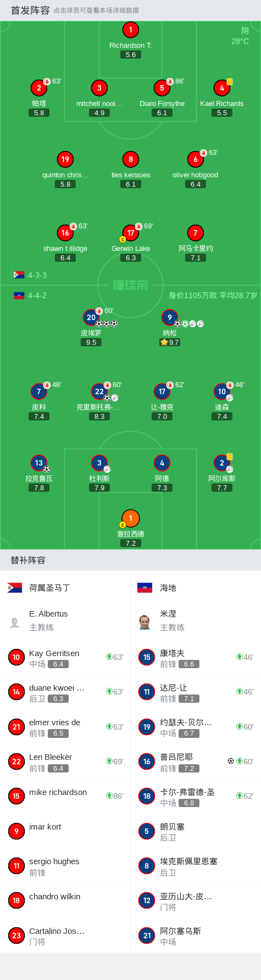The image size is (261, 980).
Task: Open 阿马卡里约 number 7 player icon
Action: coord(195,233)
